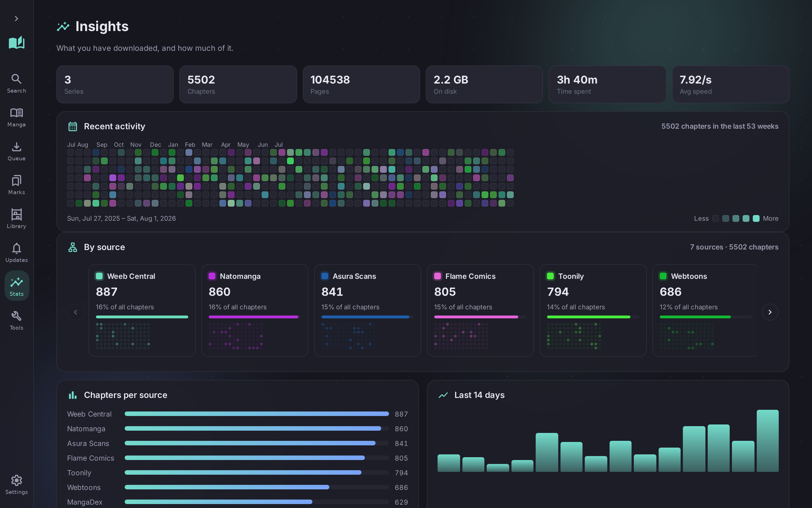Image resolution: width=812 pixels, height=508 pixels.
Task: Open the Search page icon
Action: coord(16,79)
